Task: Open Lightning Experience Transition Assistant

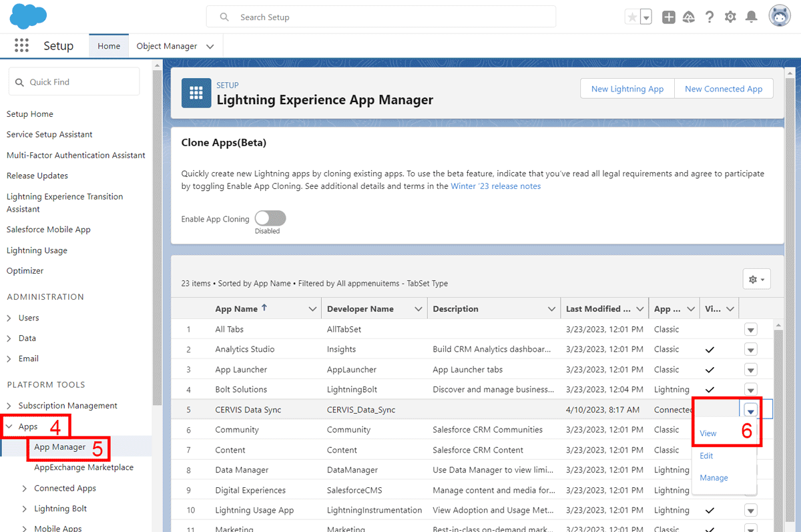Action: point(65,202)
